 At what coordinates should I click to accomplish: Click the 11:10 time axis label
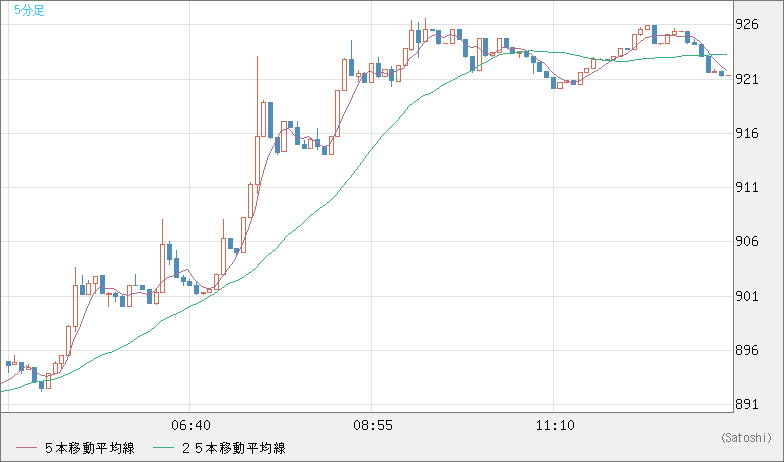(553, 425)
